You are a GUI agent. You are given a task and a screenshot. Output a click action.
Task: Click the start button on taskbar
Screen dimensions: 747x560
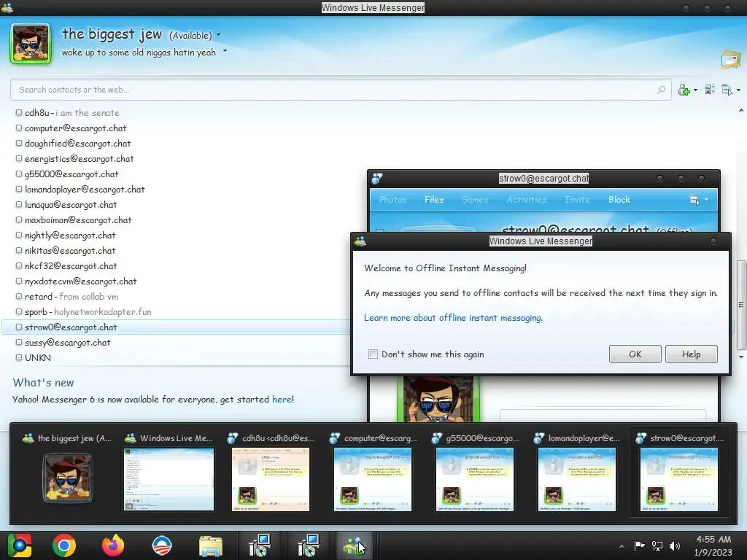click(x=20, y=545)
